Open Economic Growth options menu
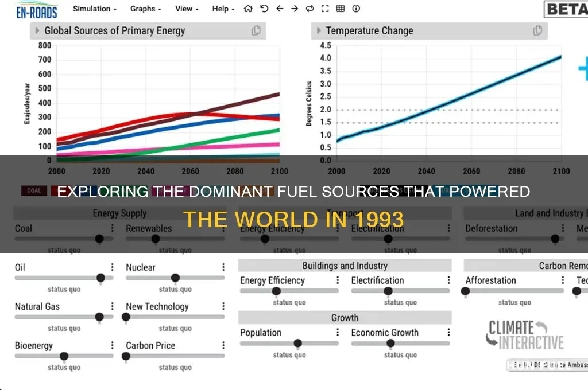Viewport: 588px width, 390px height. pyautogui.click(x=448, y=332)
